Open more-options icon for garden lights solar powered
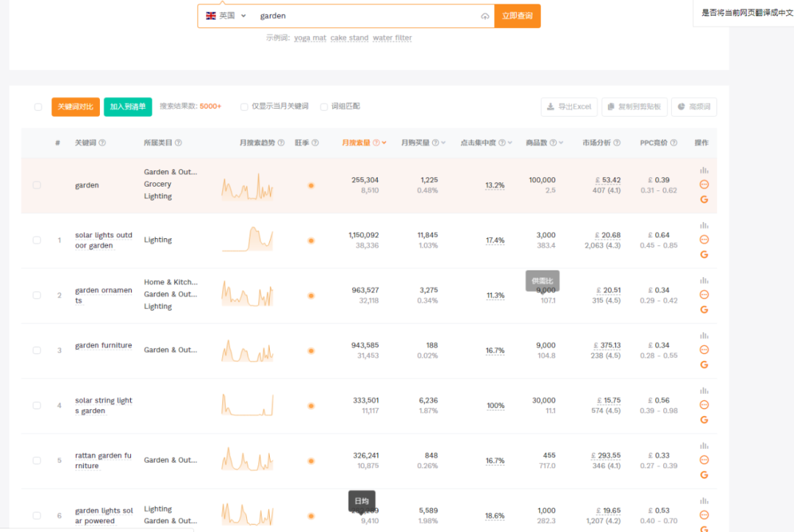794x532 pixels. coord(704,515)
